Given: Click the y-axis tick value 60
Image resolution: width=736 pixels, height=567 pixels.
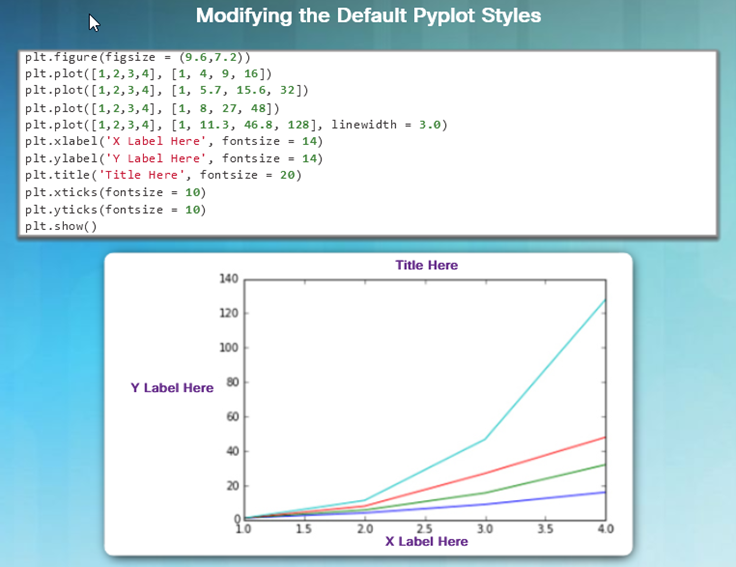Looking at the screenshot, I should (x=233, y=417).
